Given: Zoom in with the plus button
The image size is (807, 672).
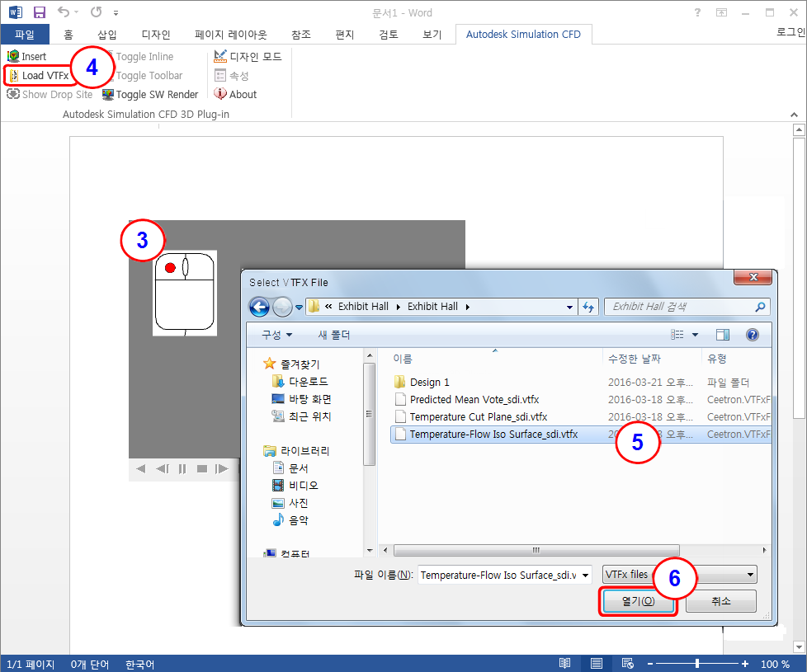Looking at the screenshot, I should 745,664.
